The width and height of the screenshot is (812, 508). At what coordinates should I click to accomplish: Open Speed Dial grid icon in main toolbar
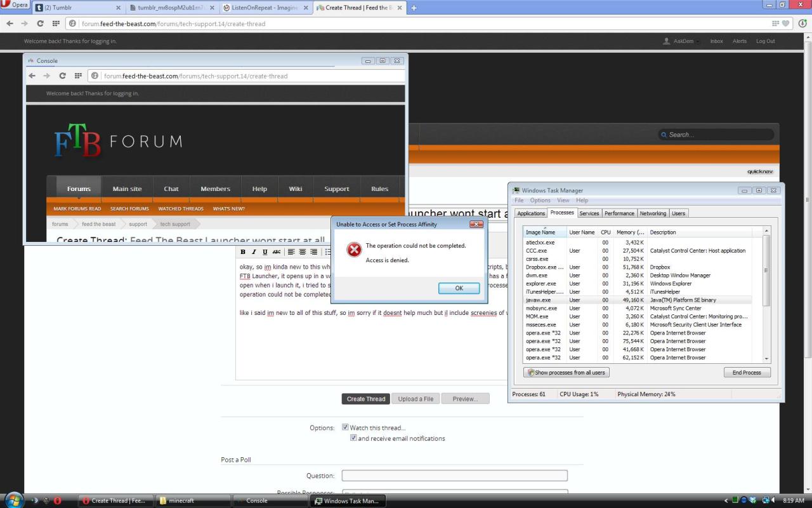[x=56, y=23]
